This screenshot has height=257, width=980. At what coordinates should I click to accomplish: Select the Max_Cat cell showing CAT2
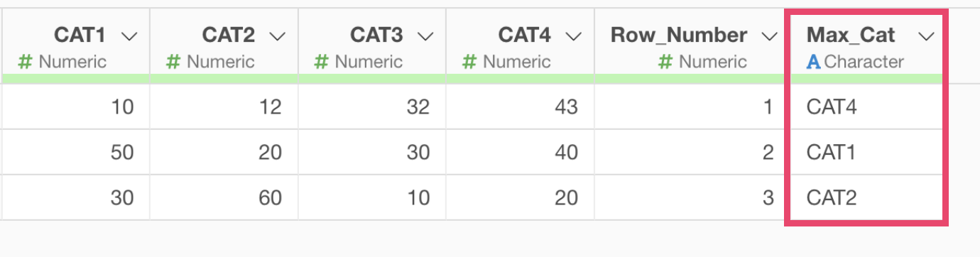(866, 197)
